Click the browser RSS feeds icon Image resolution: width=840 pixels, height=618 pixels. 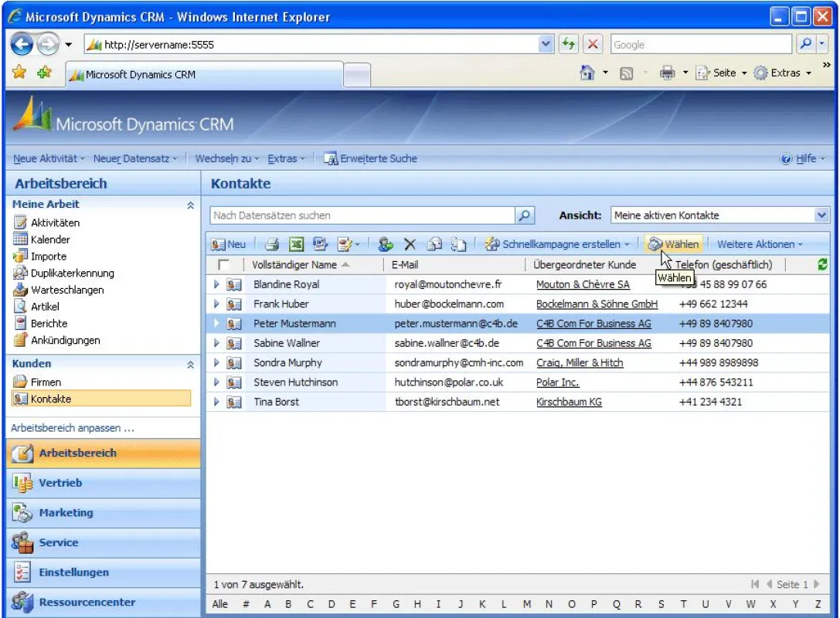coord(626,73)
